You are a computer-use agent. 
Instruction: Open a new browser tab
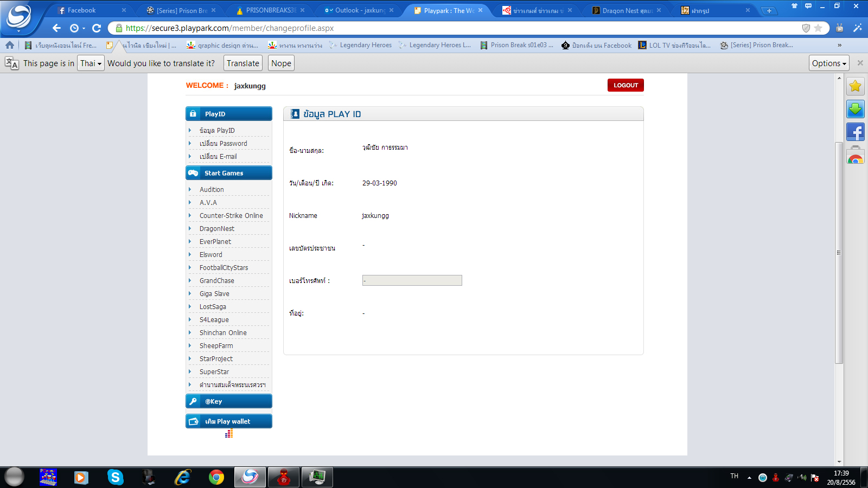[x=769, y=10]
